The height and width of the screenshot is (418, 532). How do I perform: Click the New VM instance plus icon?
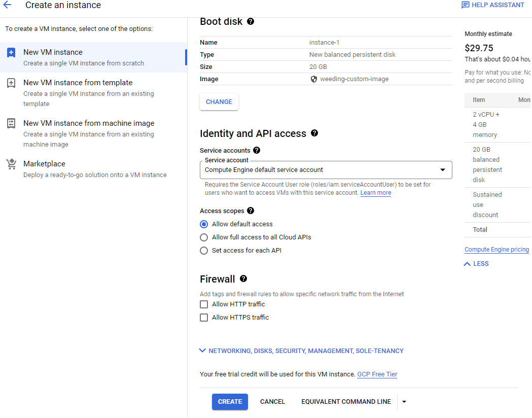pyautogui.click(x=11, y=53)
